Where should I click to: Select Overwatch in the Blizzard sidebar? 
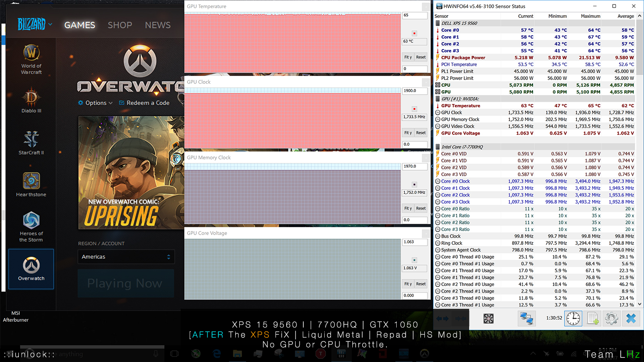31,269
